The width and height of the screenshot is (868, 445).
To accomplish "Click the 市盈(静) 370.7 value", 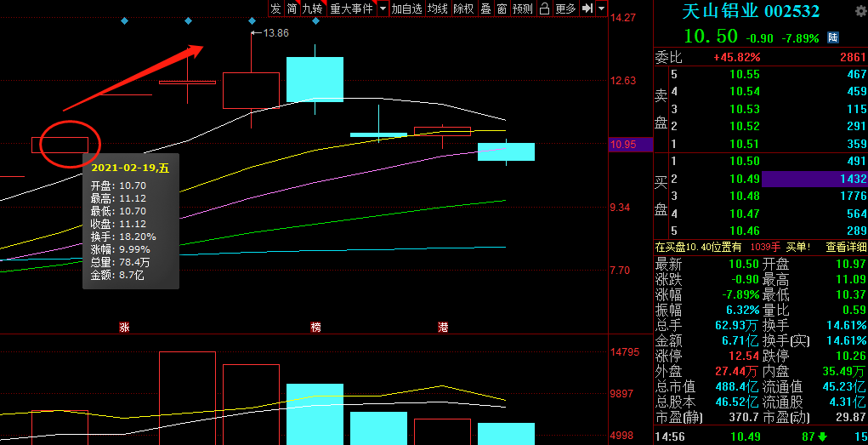I will click(743, 417).
